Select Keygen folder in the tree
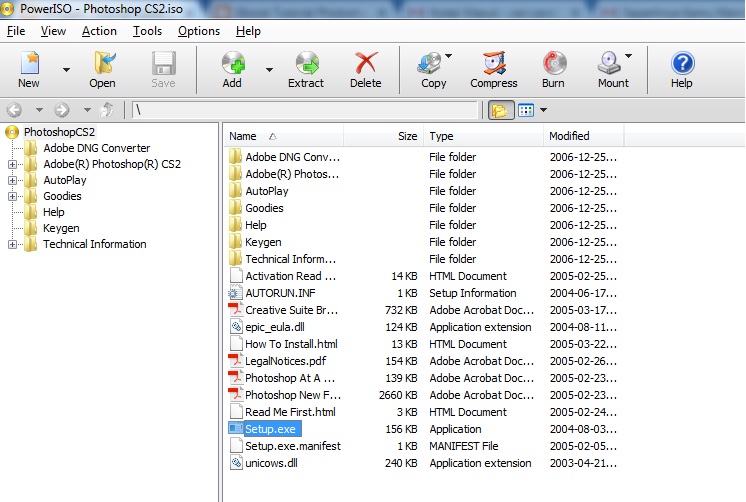Viewport: 746px width, 502px height. [61, 228]
